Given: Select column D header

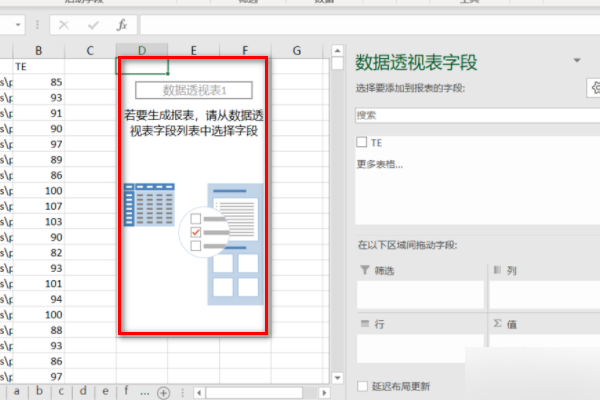Looking at the screenshot, I should [142, 51].
